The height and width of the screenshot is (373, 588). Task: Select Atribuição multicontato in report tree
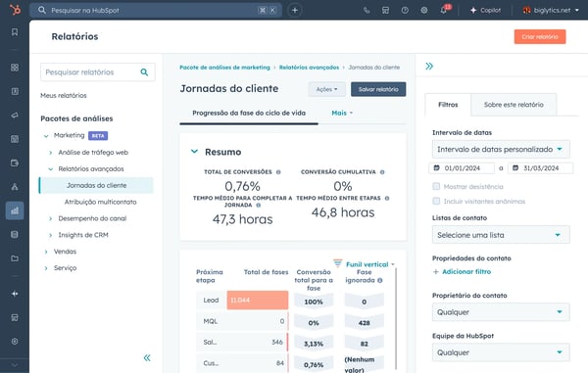101,202
